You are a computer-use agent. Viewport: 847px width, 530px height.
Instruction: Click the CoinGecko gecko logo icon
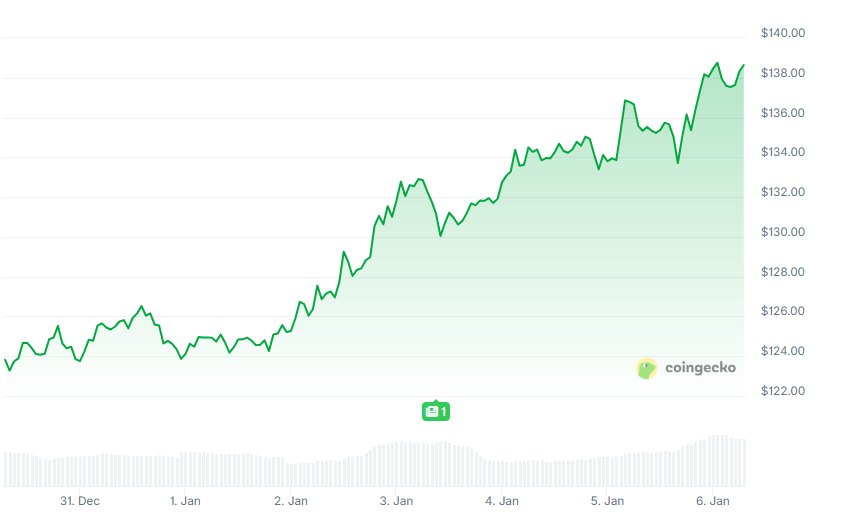click(x=647, y=368)
